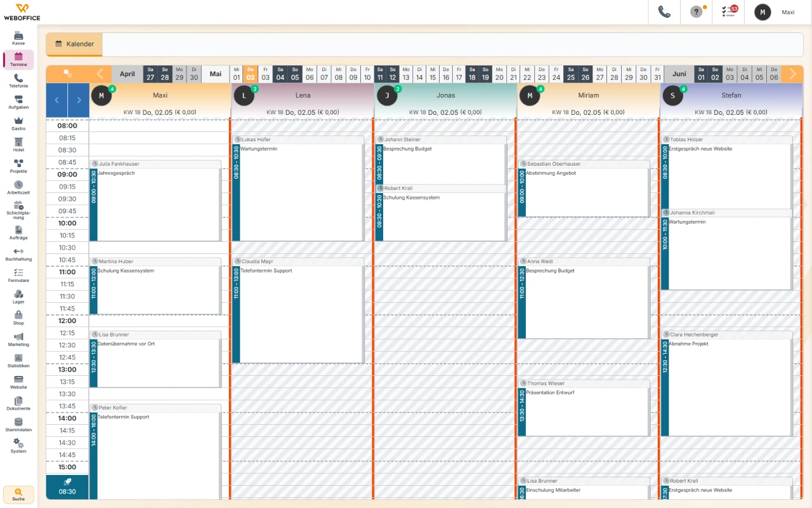
Task: Go to Aufgaben in the sidebar
Action: click(x=18, y=102)
